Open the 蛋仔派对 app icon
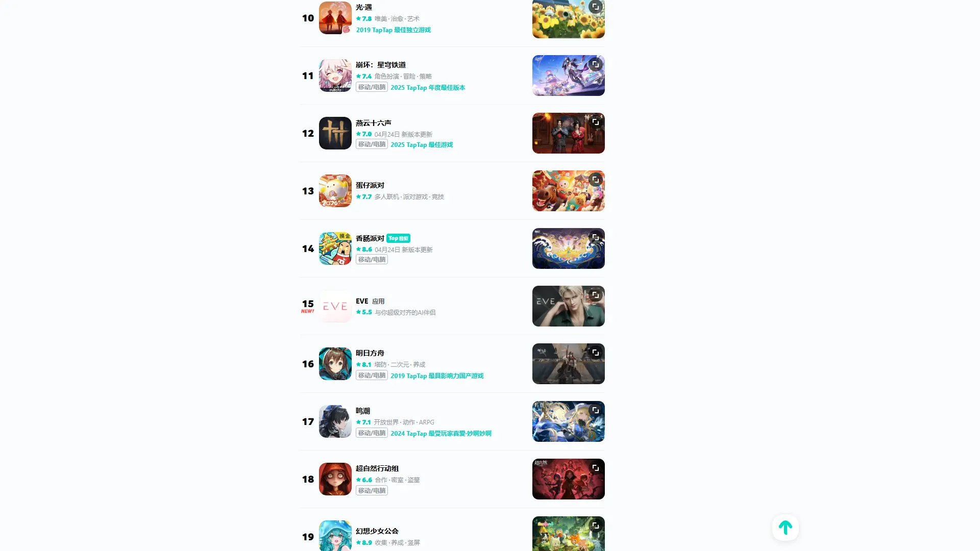 335,191
